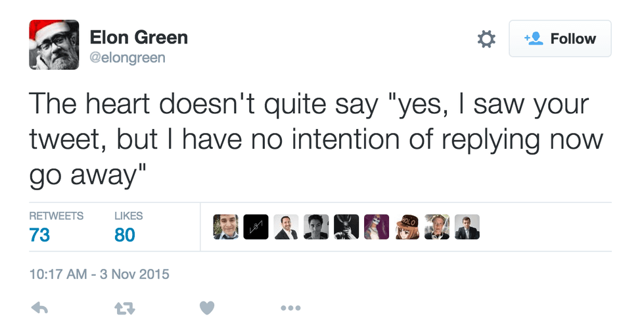Open the purple-background avatar
The width and height of the screenshot is (644, 333).
[x=377, y=227]
